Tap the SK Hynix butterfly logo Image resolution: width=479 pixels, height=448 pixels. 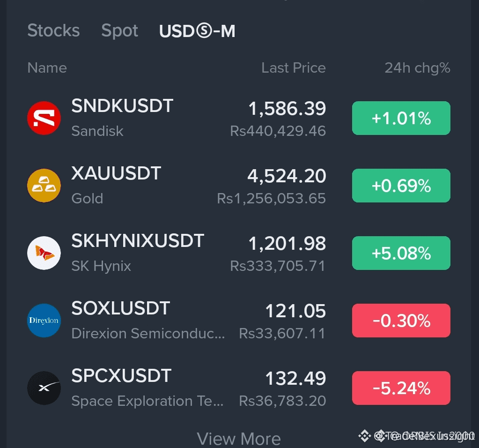point(44,253)
